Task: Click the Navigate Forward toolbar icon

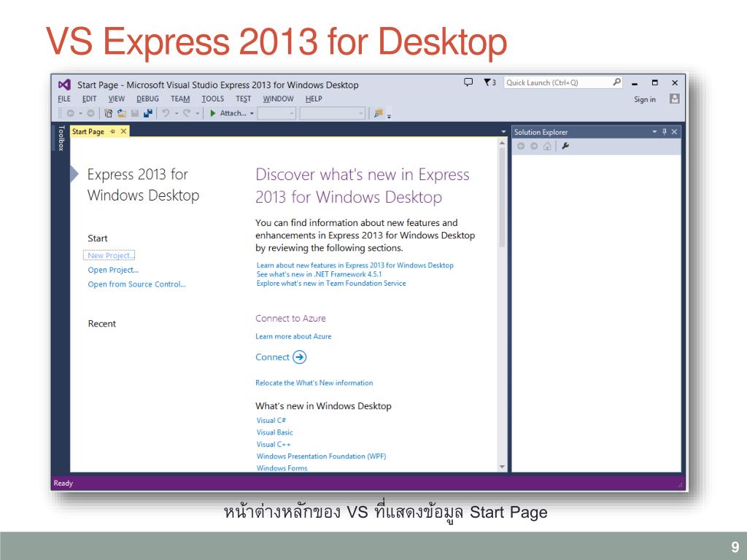Action: pyautogui.click(x=90, y=113)
